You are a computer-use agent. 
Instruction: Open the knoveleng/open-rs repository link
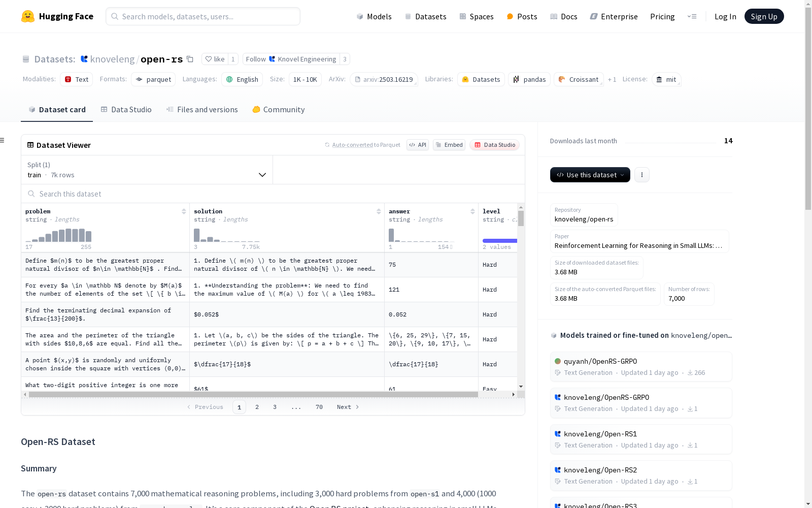(x=584, y=219)
